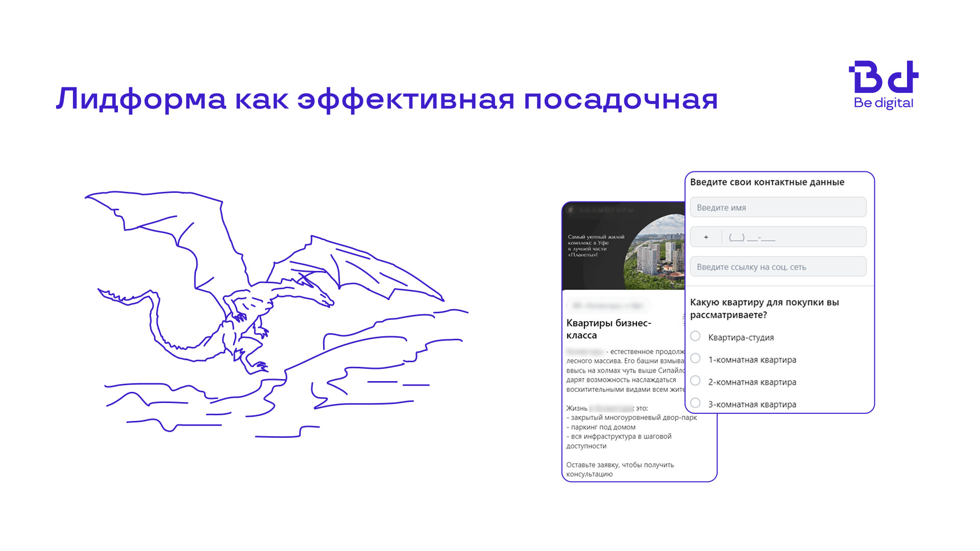This screenshot has height=551, width=980.
Task: Click the "Be digital" text under logo
Action: [884, 103]
